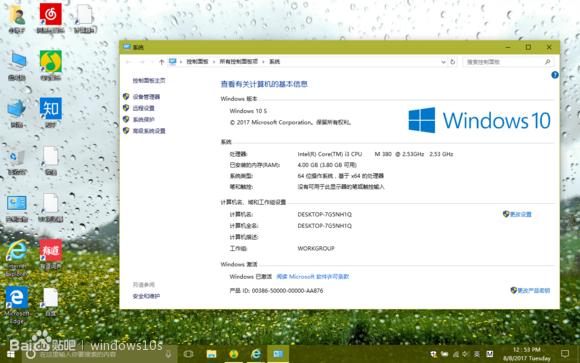Open the Zhihu 知 desktop shortcut

[51, 113]
